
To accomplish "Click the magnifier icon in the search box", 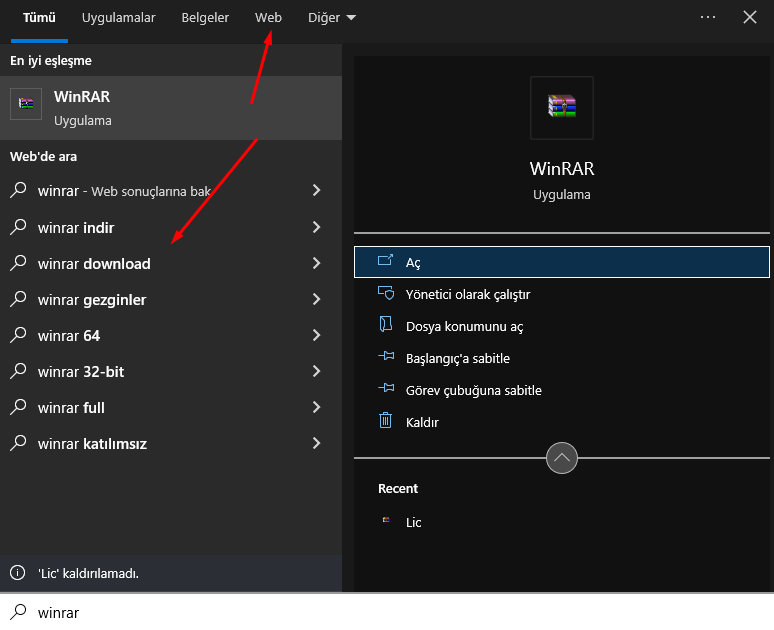I will point(18,612).
